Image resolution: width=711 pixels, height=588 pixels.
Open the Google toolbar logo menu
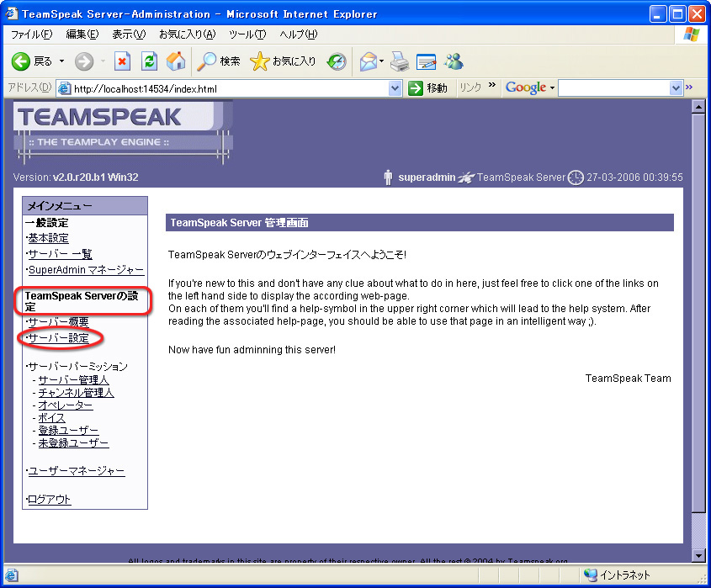coord(529,87)
